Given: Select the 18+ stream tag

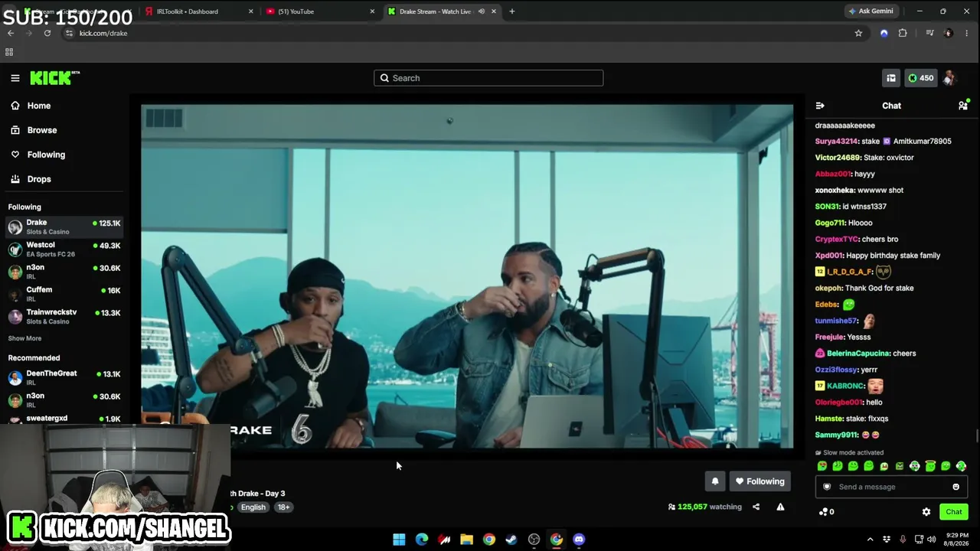Looking at the screenshot, I should coord(283,507).
